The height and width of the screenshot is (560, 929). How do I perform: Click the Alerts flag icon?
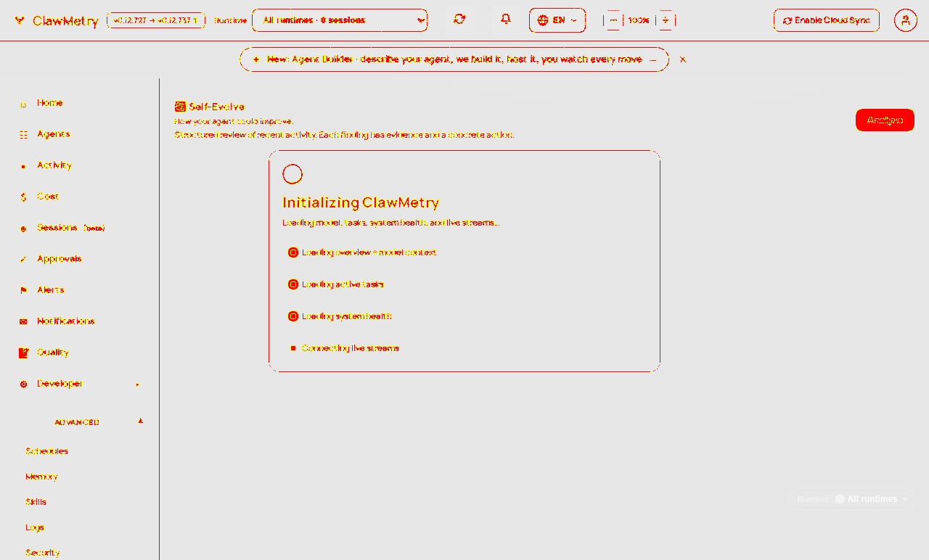[23, 291]
